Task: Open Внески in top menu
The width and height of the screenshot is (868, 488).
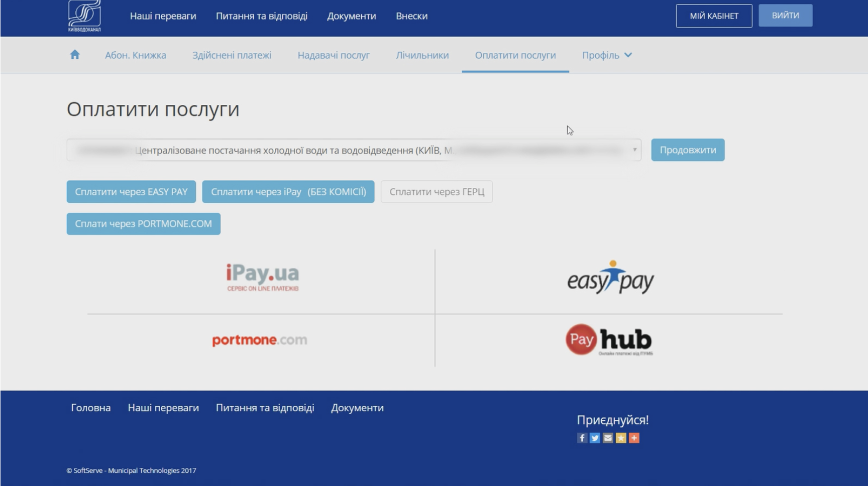Action: tap(411, 16)
